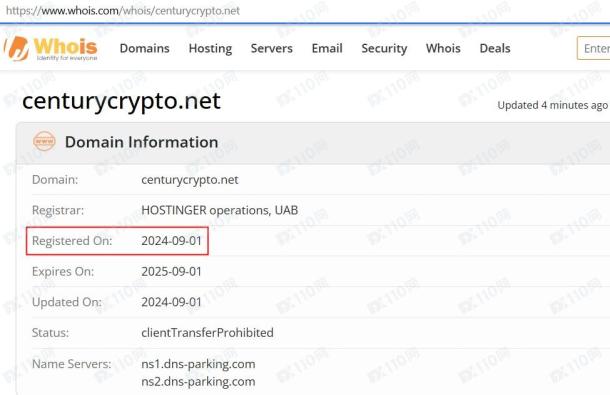This screenshot has height=395, width=610.
Task: Open the Domains menu
Action: coord(144,48)
